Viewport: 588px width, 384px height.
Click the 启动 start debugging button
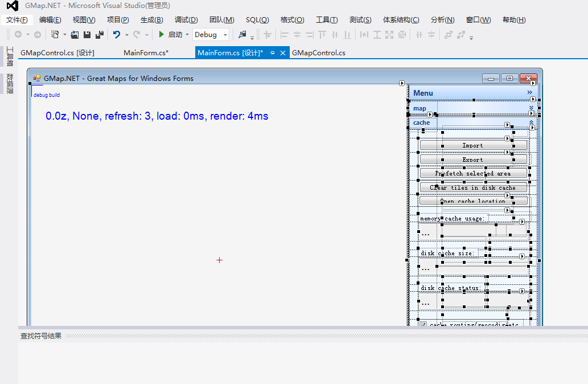pos(171,35)
